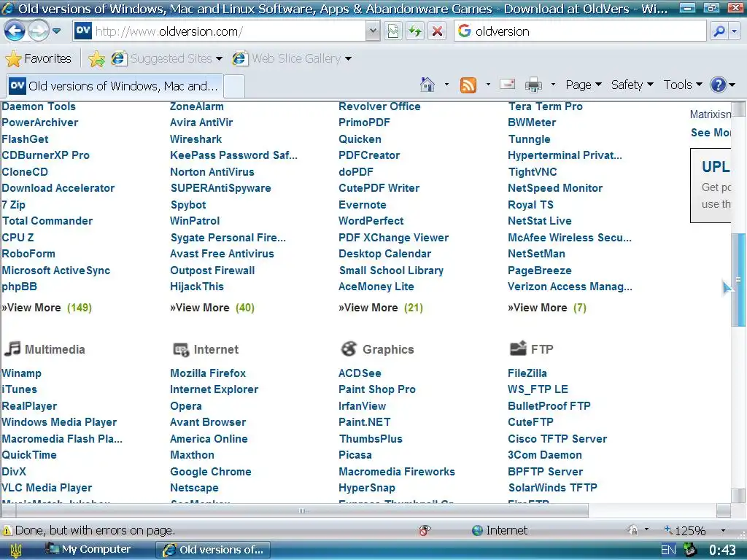Open the 125% zoom level dropdown
Screen dimensions: 747x560
click(x=723, y=531)
